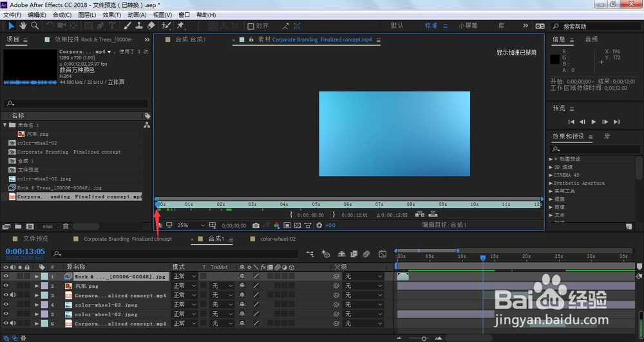Click overlay edit icon
The width and height of the screenshot is (644, 342).
[433, 214]
